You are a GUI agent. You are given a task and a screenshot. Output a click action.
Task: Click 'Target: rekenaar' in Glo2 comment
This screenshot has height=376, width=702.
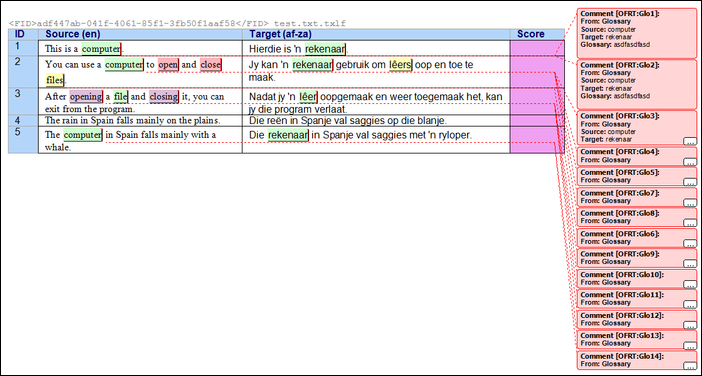click(x=606, y=88)
